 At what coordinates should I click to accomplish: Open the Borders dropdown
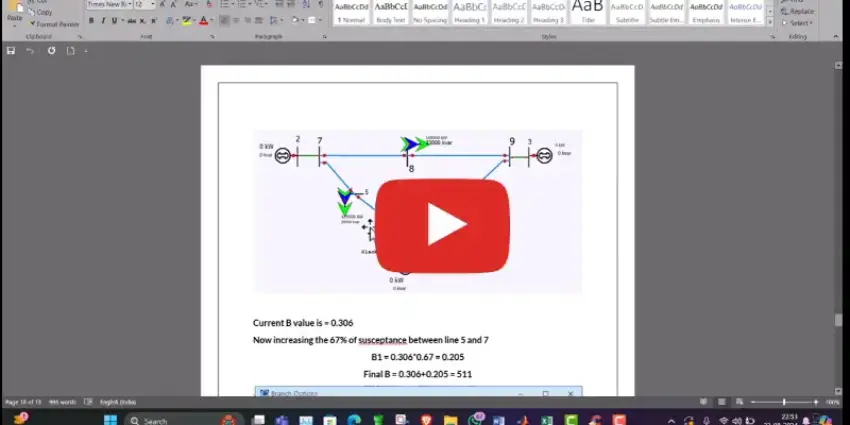click(x=320, y=21)
